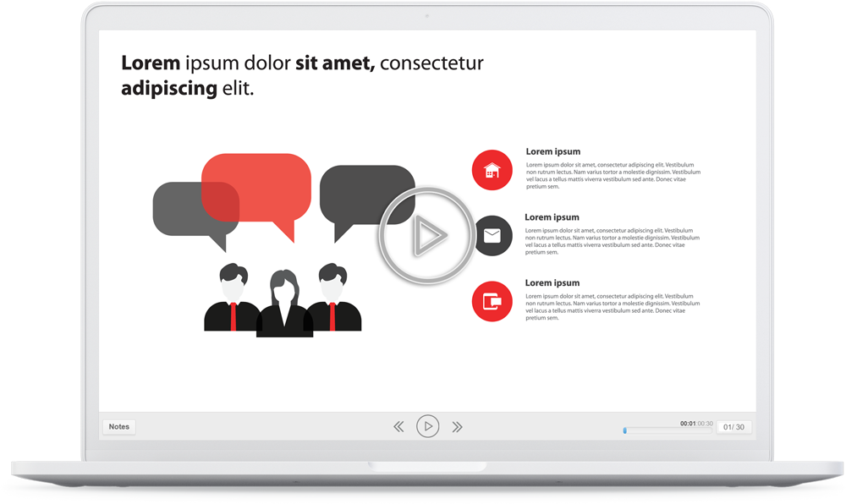Viewport: 846px width, 504px height.
Task: Click the 01/30 slide counter
Action: (733, 427)
